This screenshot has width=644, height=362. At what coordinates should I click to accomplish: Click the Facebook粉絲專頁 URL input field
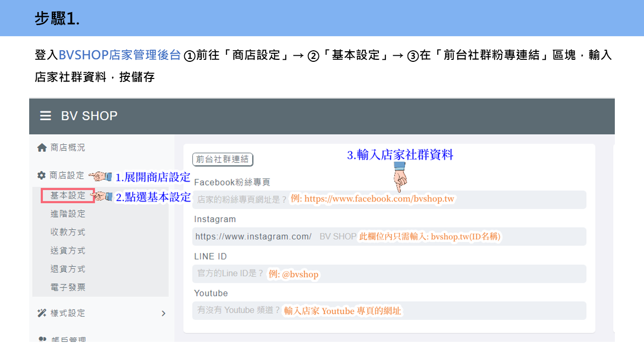coord(389,200)
